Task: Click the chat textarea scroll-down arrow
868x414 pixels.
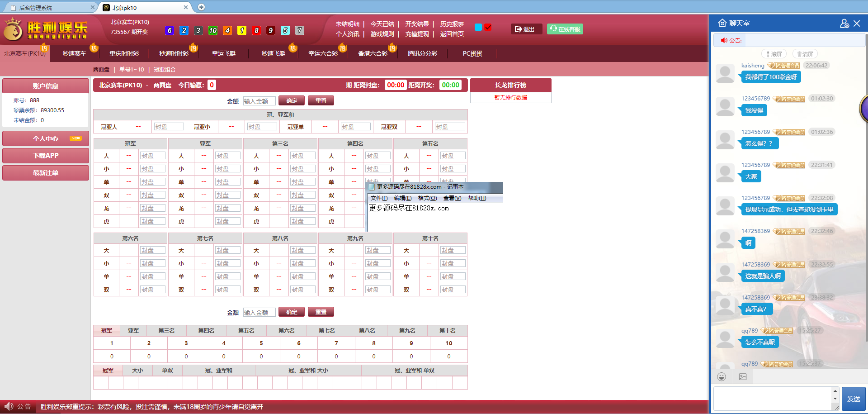Action: tap(835, 399)
